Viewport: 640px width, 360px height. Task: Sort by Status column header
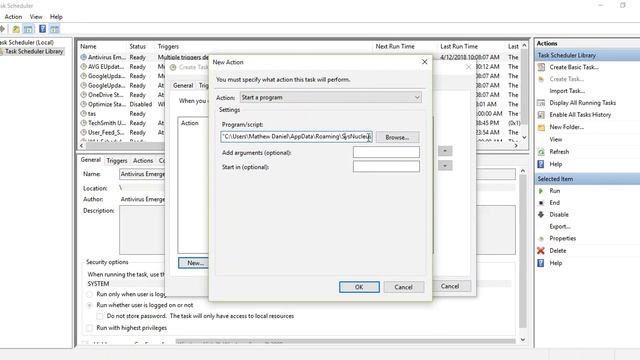click(x=138, y=47)
